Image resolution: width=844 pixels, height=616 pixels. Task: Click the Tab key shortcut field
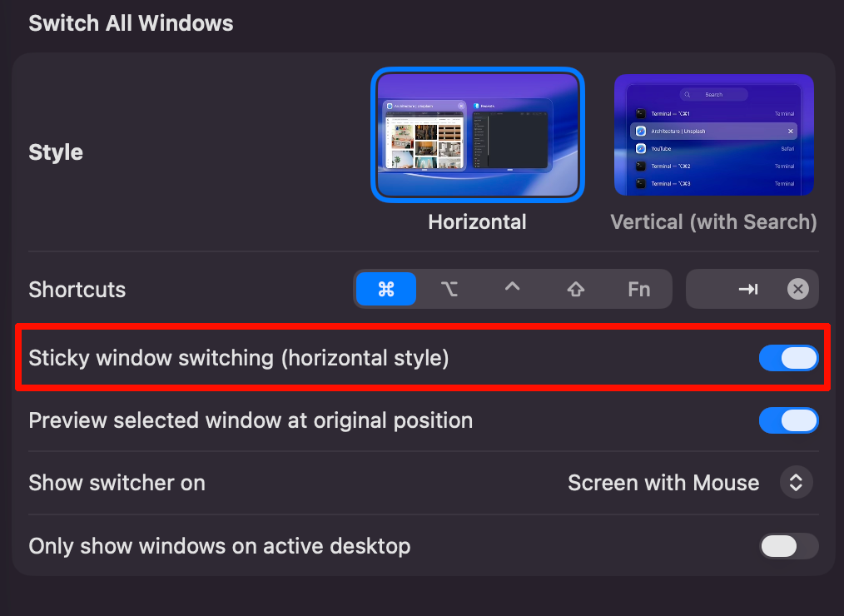(x=752, y=289)
